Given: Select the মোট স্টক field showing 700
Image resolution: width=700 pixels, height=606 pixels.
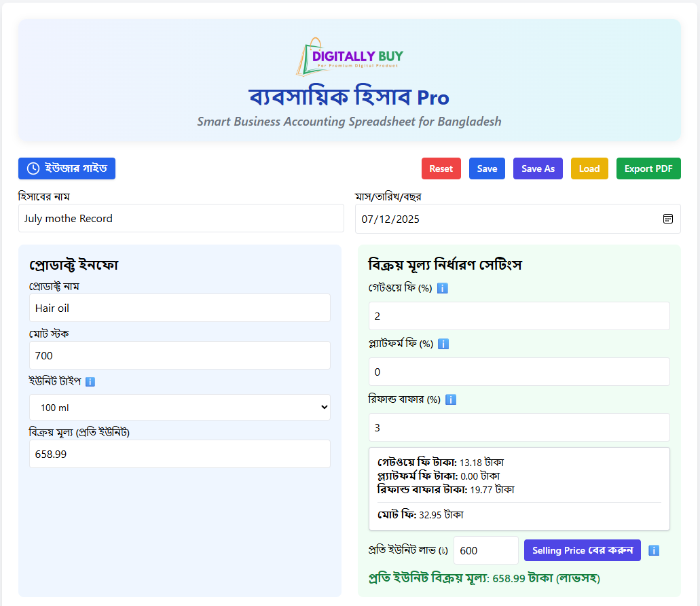Looking at the screenshot, I should point(179,355).
